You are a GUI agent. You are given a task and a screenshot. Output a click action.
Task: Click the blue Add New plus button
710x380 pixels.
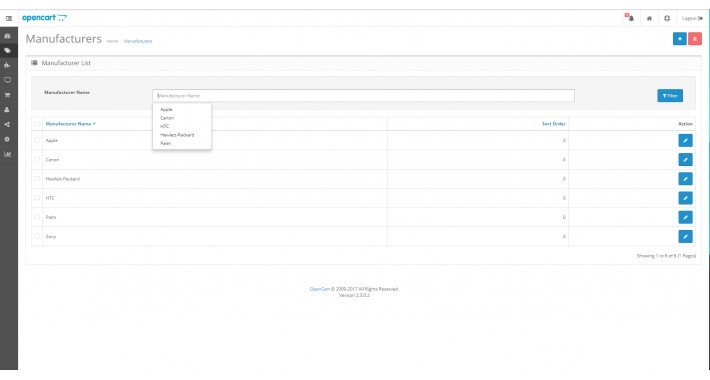680,39
